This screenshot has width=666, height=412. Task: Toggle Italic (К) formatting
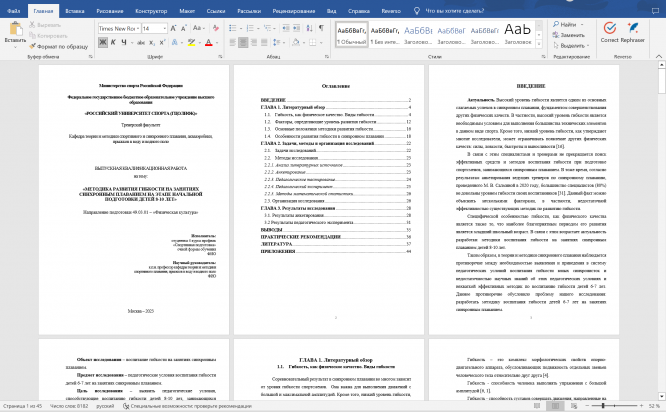click(x=113, y=42)
